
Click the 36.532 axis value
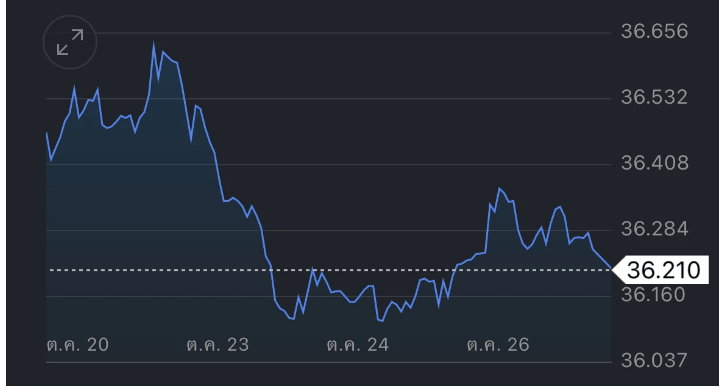click(x=654, y=97)
